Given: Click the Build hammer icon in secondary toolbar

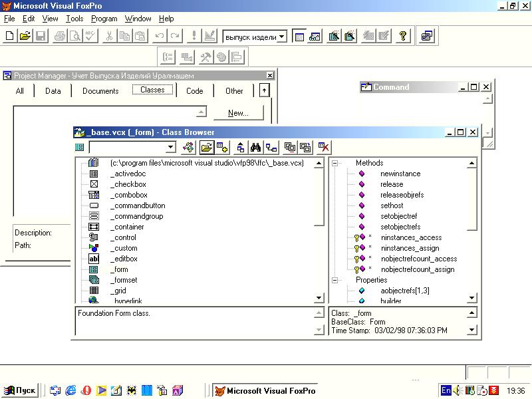Looking at the screenshot, I should pyautogui.click(x=205, y=57).
